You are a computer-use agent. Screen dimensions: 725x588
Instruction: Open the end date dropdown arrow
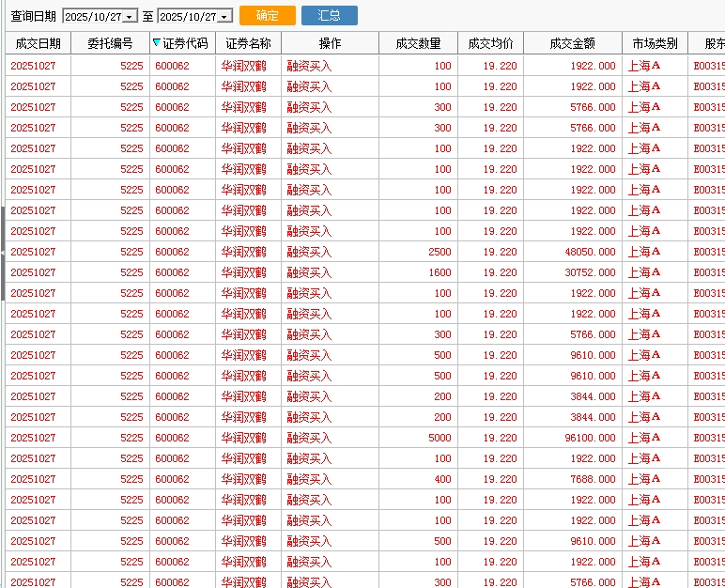(x=224, y=17)
